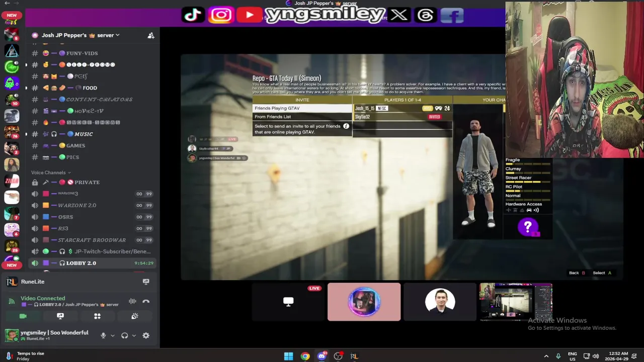This screenshot has height=362, width=644.
Task: Open the taskbar microphone indicator
Action: 558,356
